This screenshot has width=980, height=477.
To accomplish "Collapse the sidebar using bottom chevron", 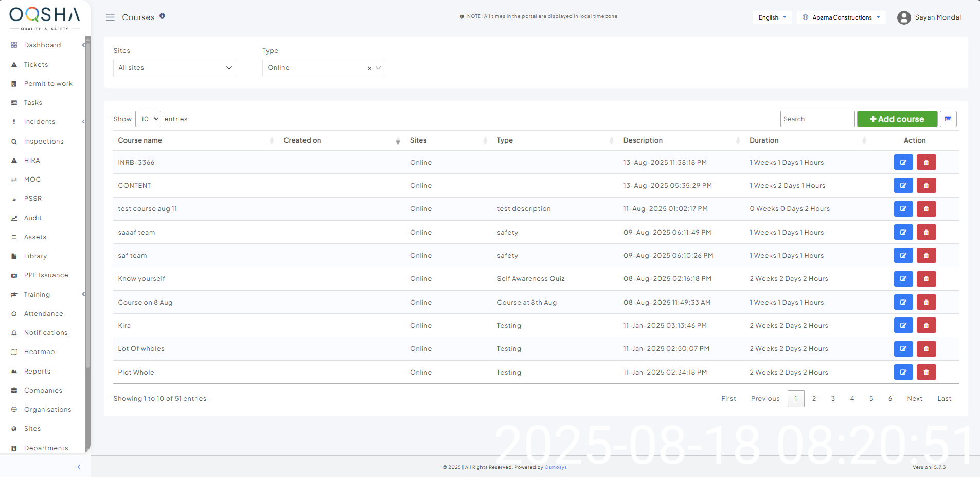I will coord(79,467).
